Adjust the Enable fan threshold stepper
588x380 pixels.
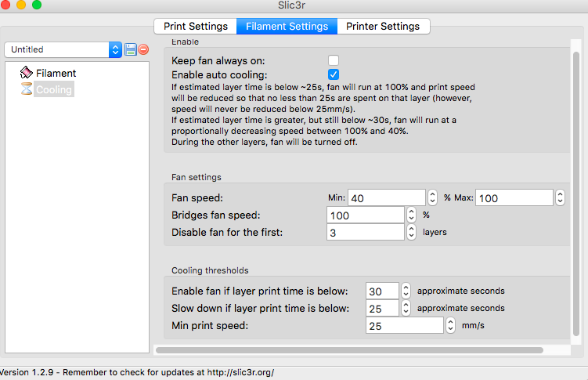pos(406,291)
